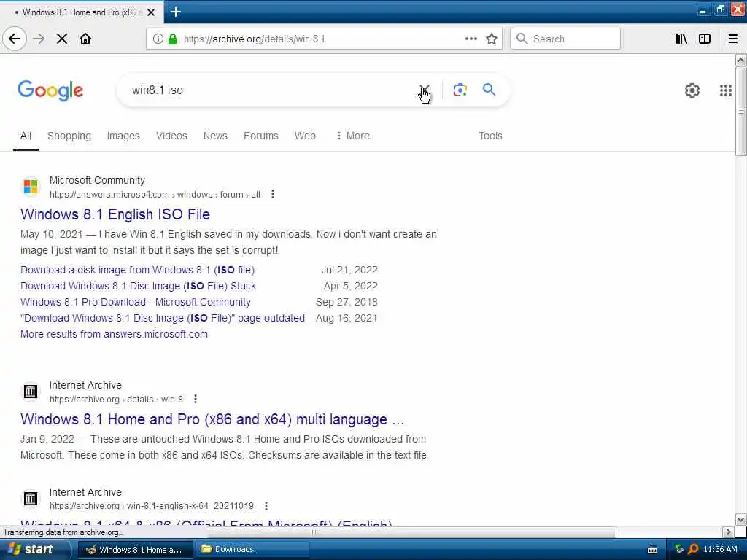Switch to the Images tab
The width and height of the screenshot is (747, 560).
pyautogui.click(x=123, y=136)
